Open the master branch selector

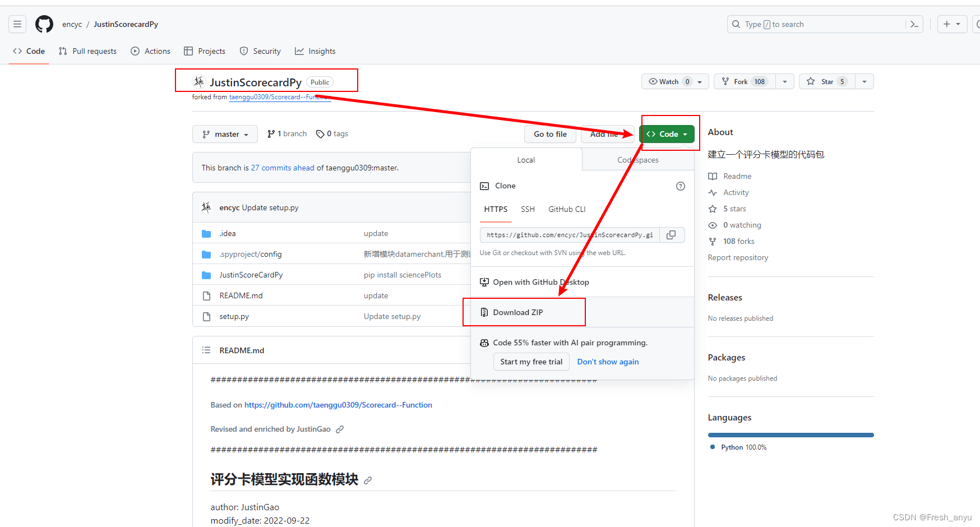coord(225,134)
